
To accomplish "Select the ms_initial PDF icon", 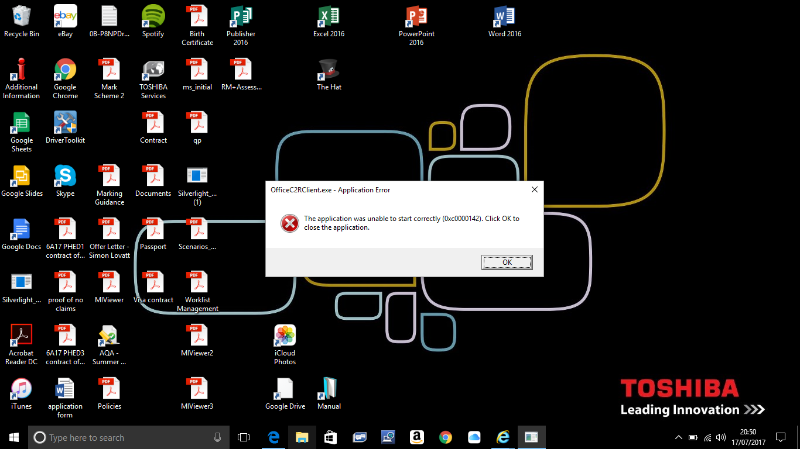I will tap(197, 74).
